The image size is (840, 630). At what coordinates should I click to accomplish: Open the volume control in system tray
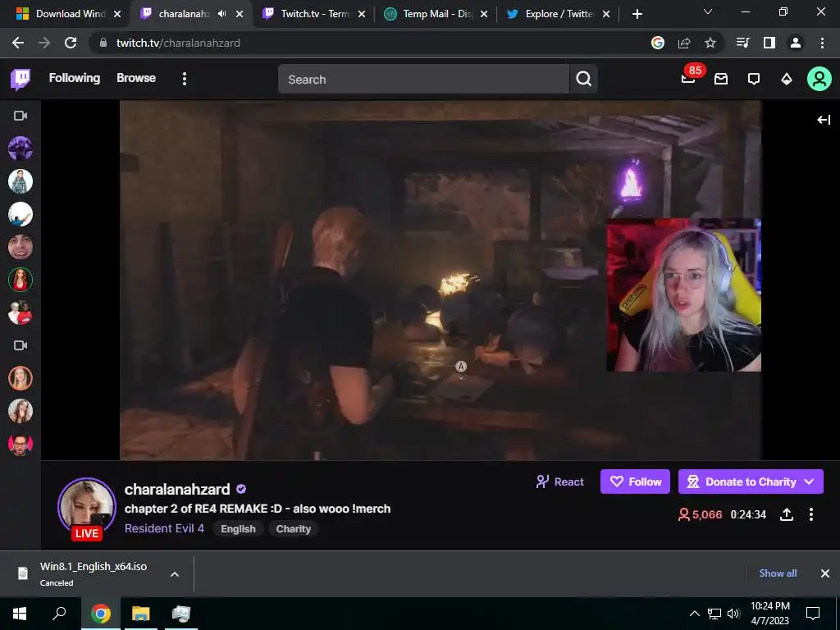click(x=734, y=614)
